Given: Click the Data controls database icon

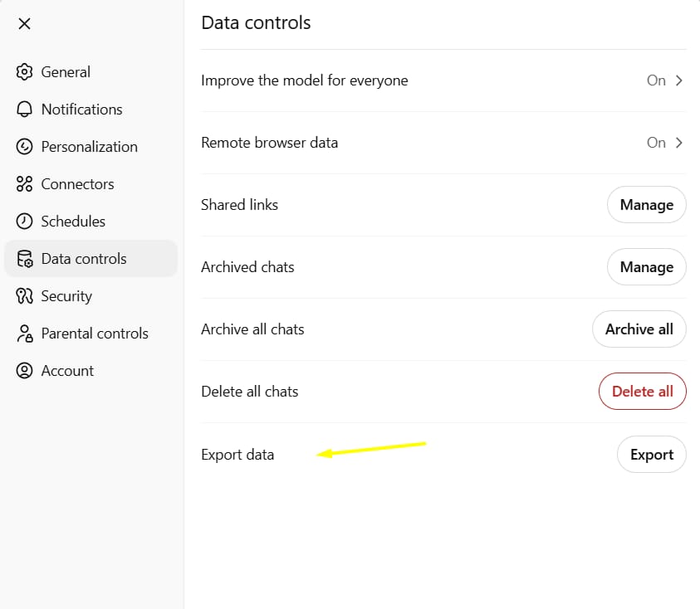Looking at the screenshot, I should click(x=25, y=259).
